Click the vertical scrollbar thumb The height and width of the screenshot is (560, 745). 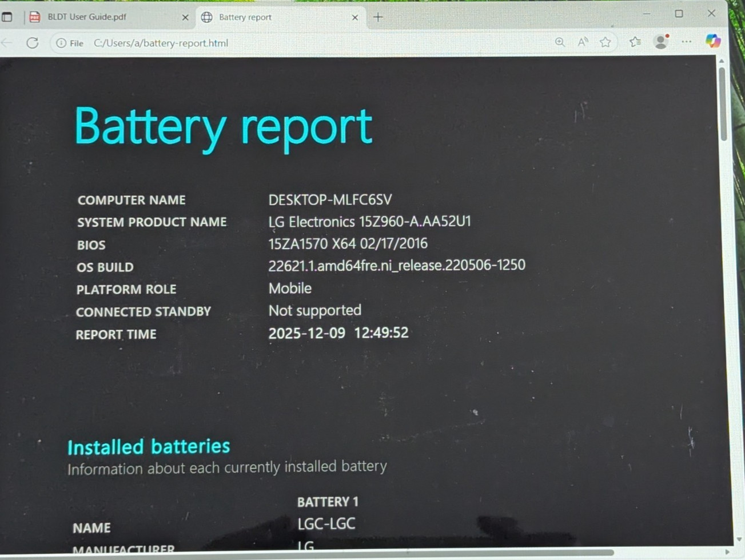tap(723, 103)
